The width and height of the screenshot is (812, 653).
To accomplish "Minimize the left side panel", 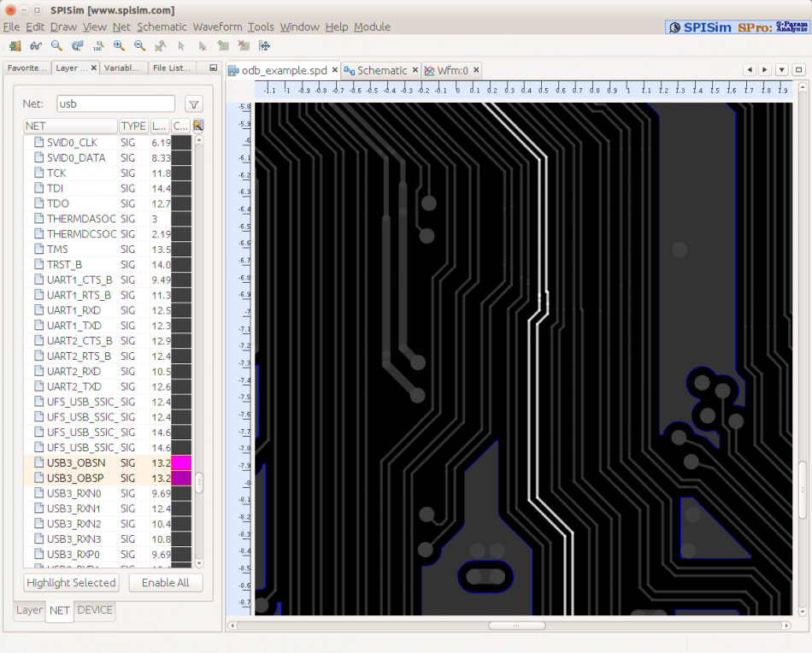I will [x=213, y=68].
